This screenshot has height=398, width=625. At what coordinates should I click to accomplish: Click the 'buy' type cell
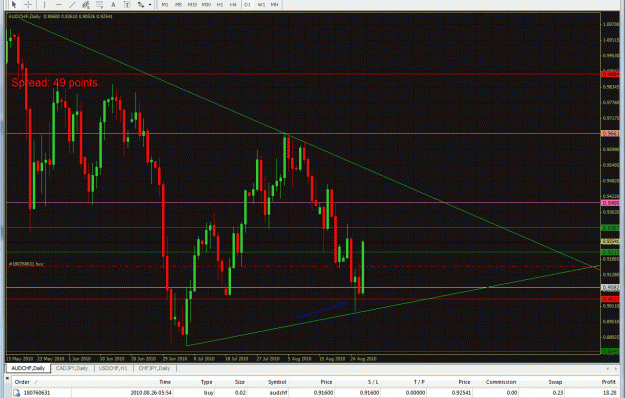tap(209, 393)
